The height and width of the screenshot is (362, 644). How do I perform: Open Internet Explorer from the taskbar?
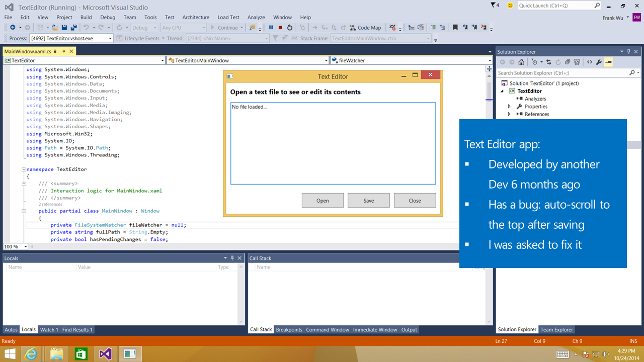tap(32, 354)
